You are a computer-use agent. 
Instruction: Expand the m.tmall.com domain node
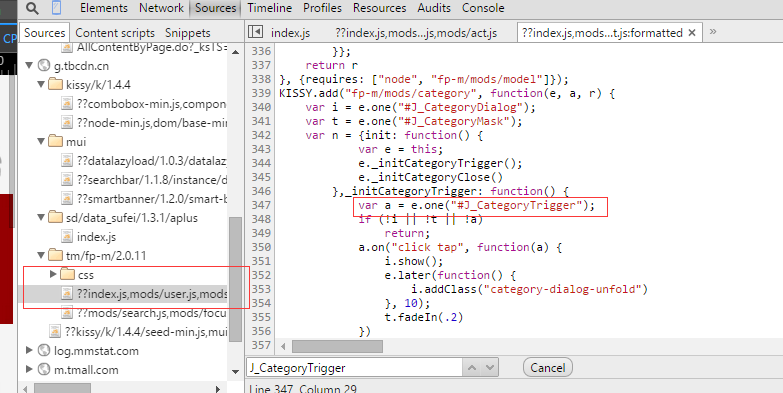[29, 370]
